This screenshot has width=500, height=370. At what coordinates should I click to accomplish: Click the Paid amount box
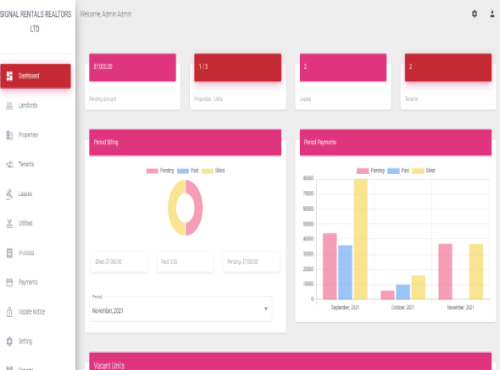[185, 262]
